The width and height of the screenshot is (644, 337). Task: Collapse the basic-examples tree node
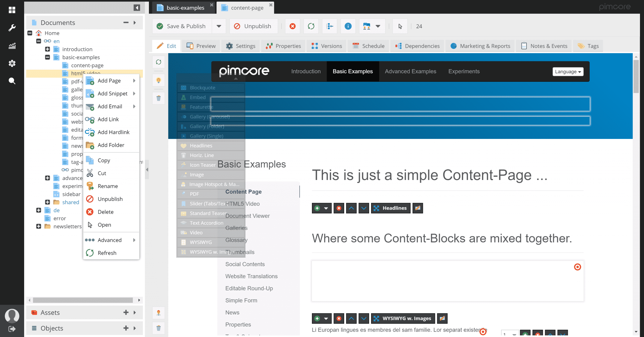coord(48,57)
